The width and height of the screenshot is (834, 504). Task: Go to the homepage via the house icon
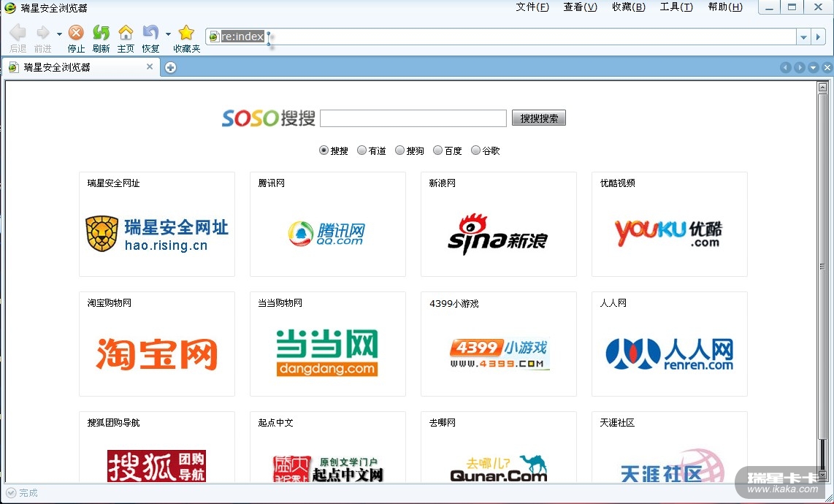[126, 33]
